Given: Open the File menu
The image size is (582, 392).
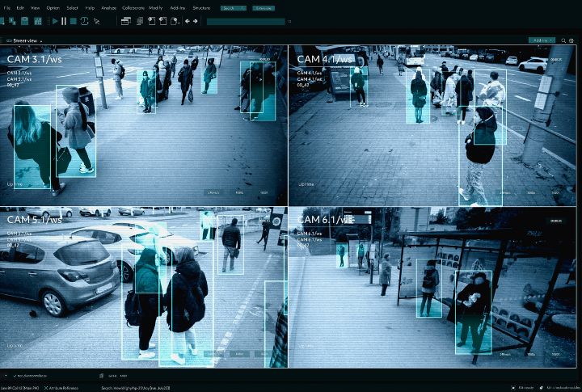Looking at the screenshot, I should click(7, 8).
